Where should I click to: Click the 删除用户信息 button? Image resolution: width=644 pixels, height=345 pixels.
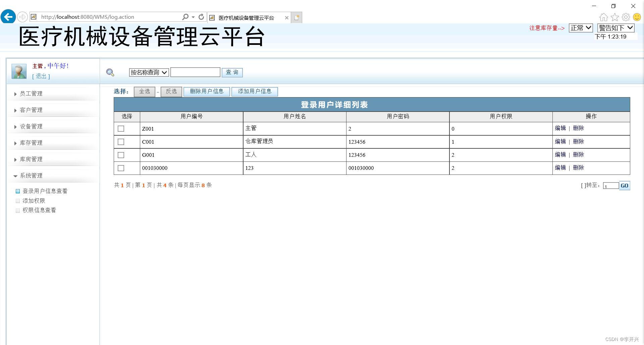coord(207,91)
